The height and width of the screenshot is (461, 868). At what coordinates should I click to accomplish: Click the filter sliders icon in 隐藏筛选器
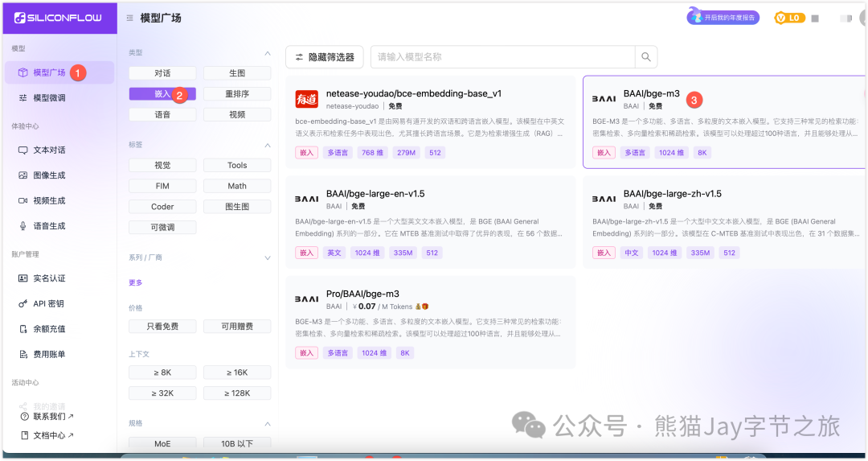click(299, 57)
